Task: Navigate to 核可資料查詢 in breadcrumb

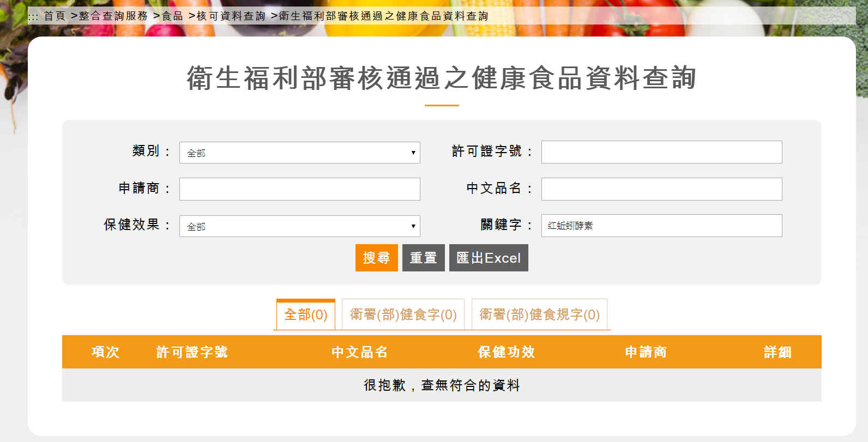Action: click(231, 16)
